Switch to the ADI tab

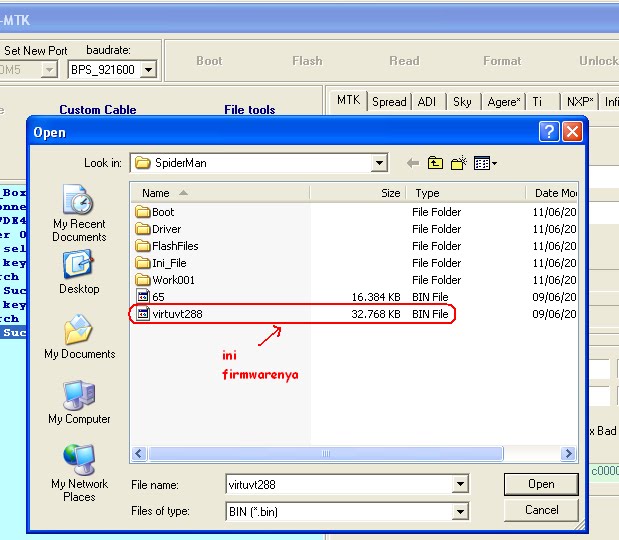click(427, 102)
